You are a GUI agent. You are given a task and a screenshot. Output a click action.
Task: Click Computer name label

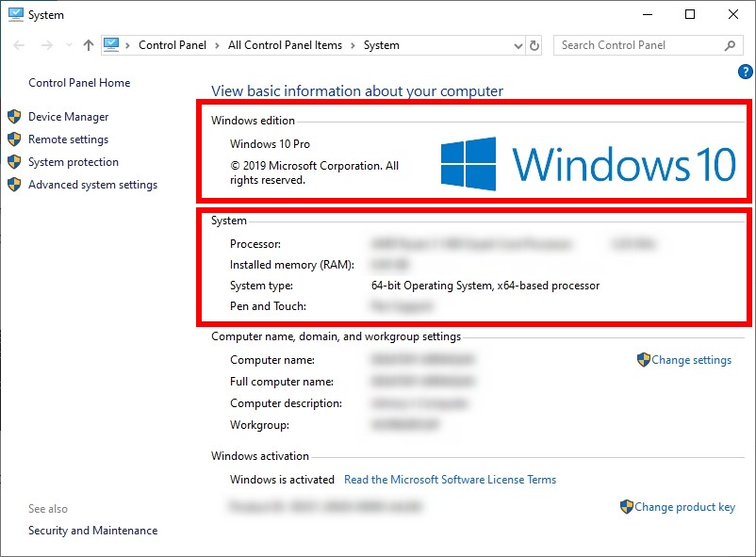272,360
